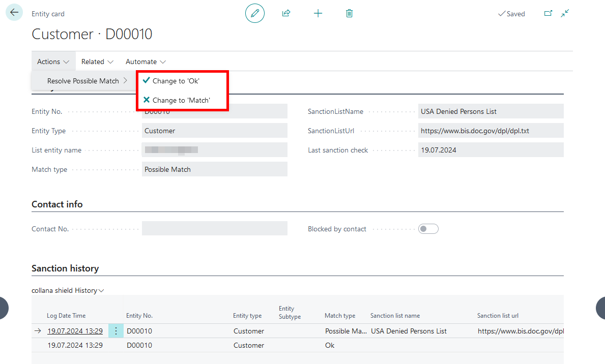The image size is (605, 364).
Task: Open the Actions menu
Action: pyautogui.click(x=53, y=62)
